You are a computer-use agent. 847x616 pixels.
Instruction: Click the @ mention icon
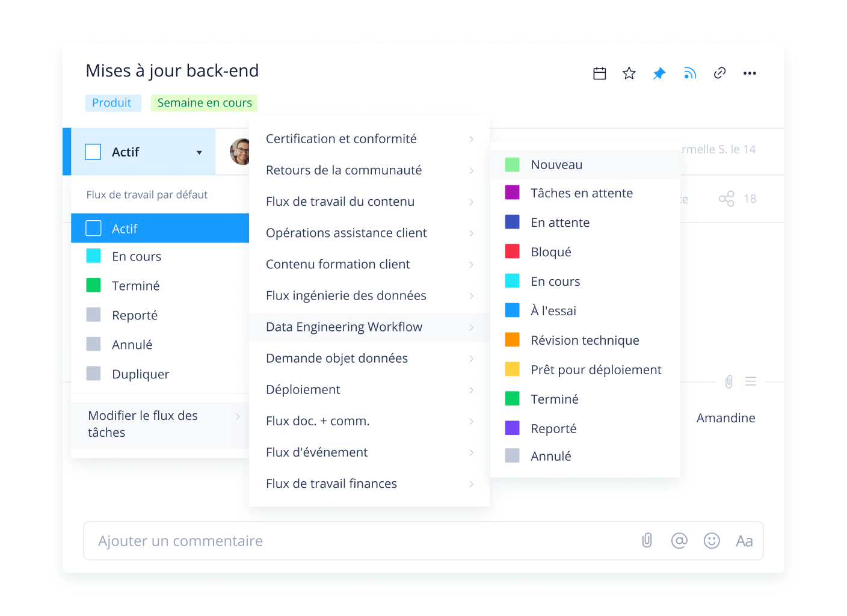pyautogui.click(x=679, y=541)
